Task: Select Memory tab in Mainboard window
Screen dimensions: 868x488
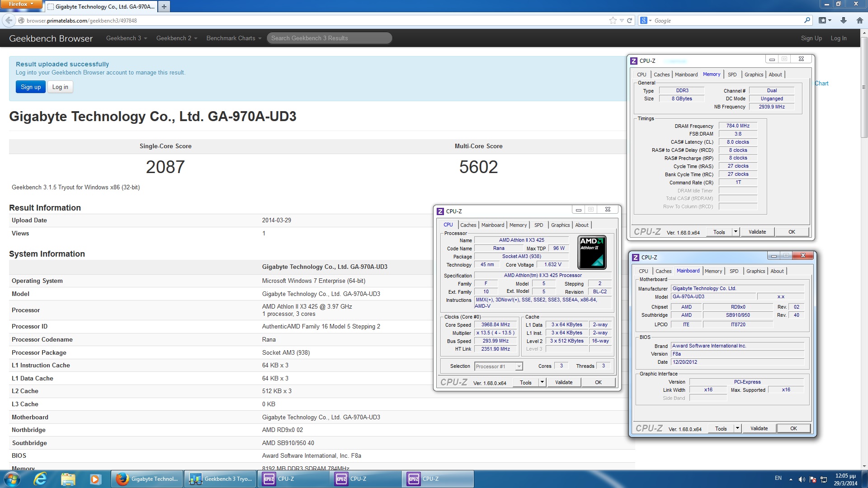Action: (713, 271)
